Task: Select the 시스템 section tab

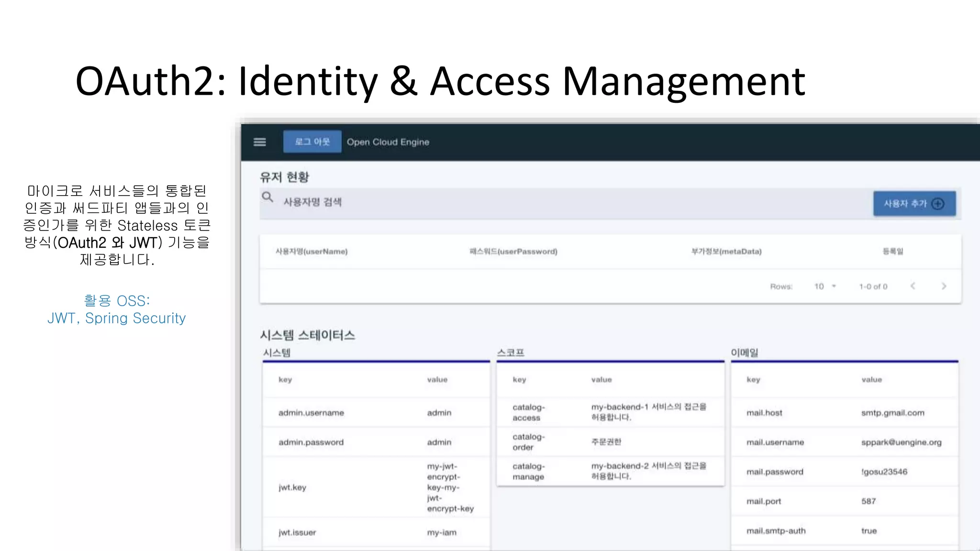Action: 277,353
